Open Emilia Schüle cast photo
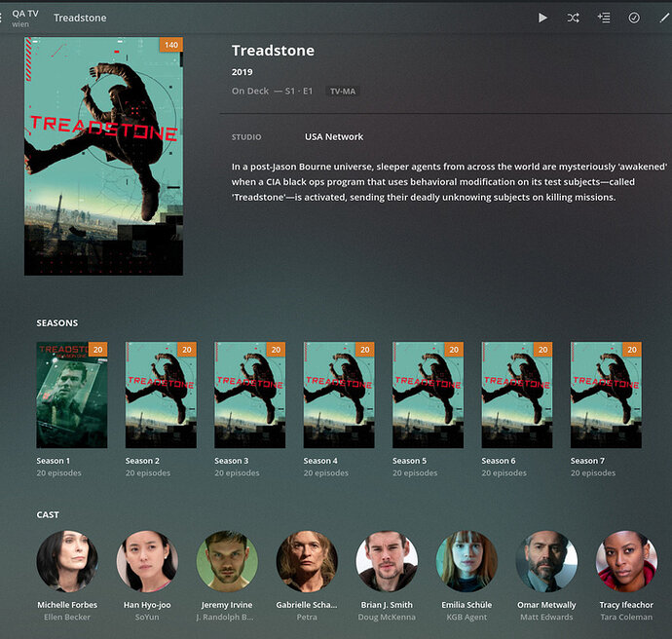This screenshot has width=672, height=639. 467,561
